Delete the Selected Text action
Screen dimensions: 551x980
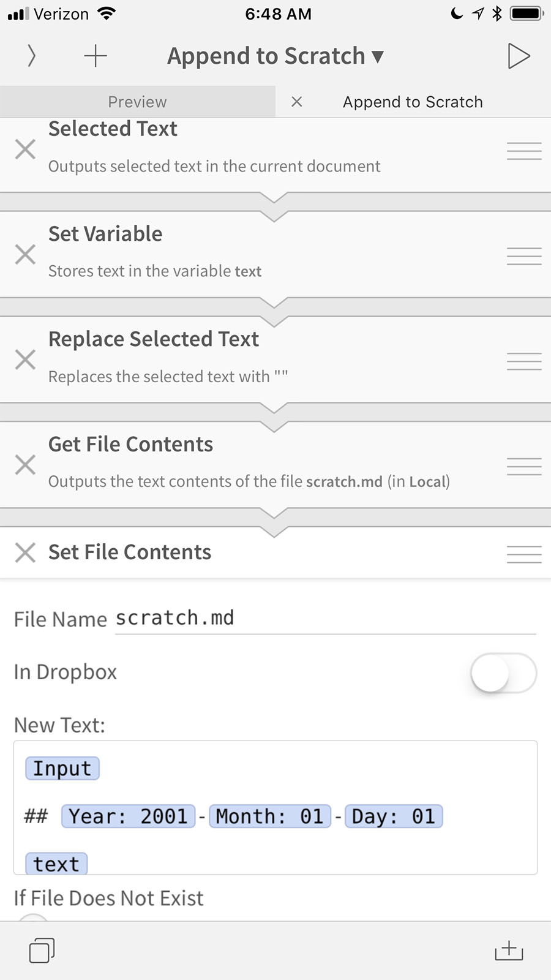pyautogui.click(x=25, y=149)
